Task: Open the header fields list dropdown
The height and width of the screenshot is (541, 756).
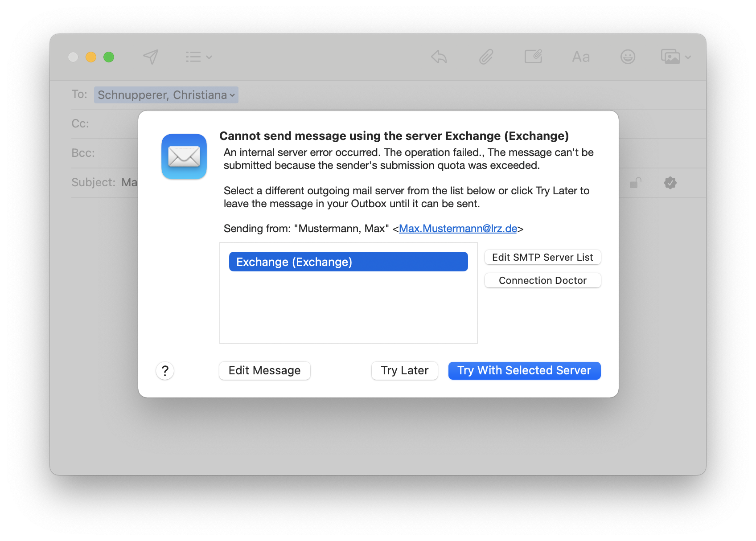Action: (x=199, y=57)
